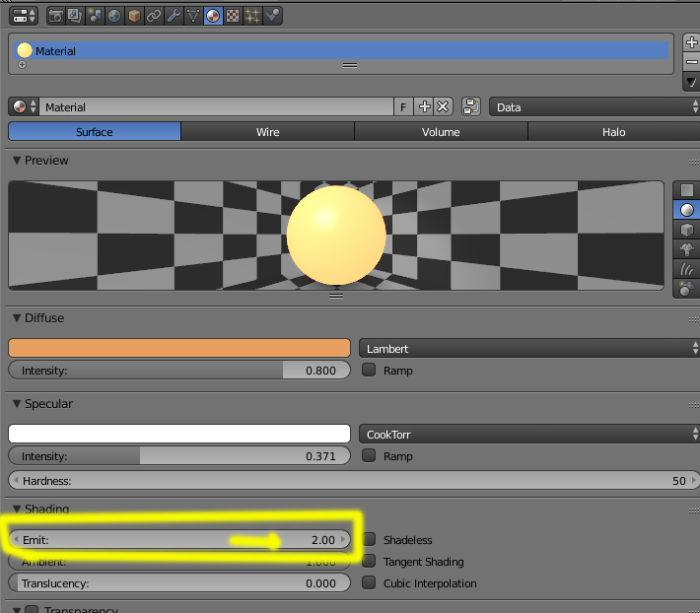Image resolution: width=700 pixels, height=613 pixels.
Task: Set preview to hair strands
Action: coord(686,269)
